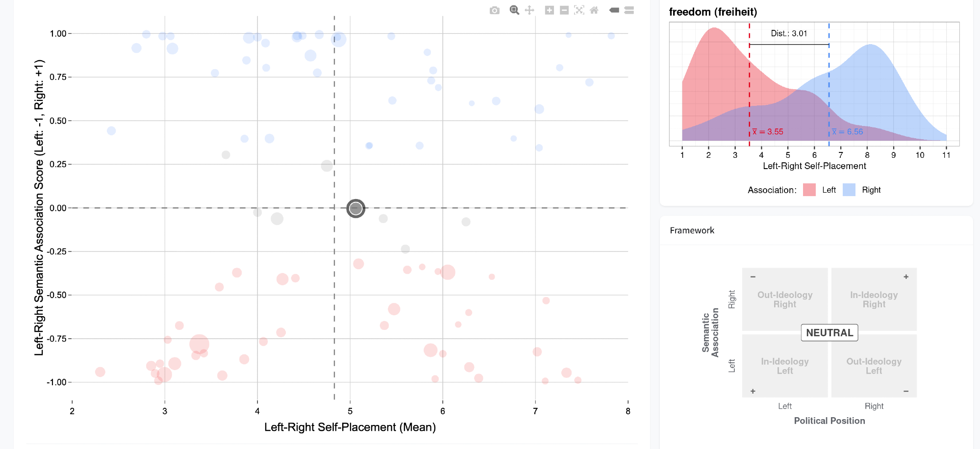980x449 pixels.
Task: Select the Out-Ideology Right quadrant
Action: (x=785, y=299)
